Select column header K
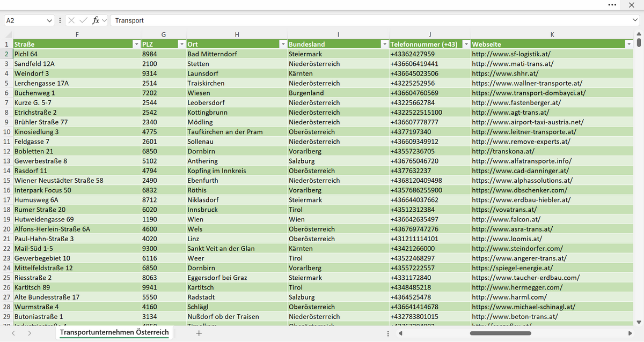This screenshot has width=644, height=342. point(552,34)
